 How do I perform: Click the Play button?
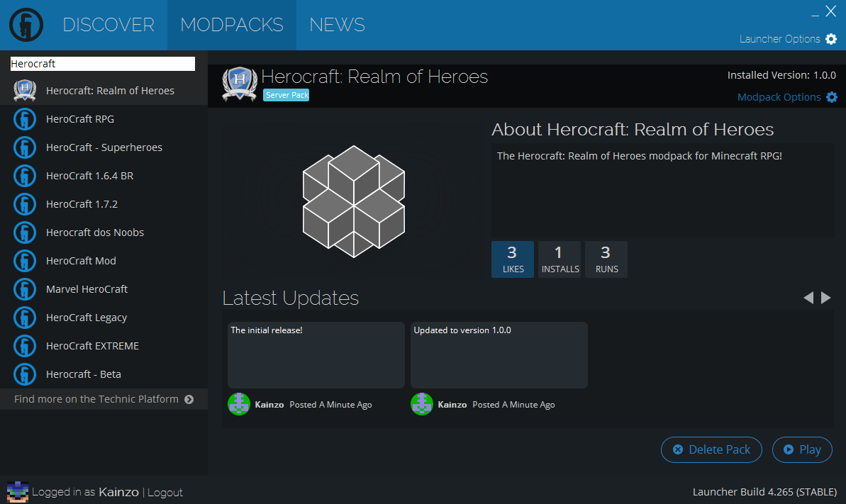click(802, 449)
